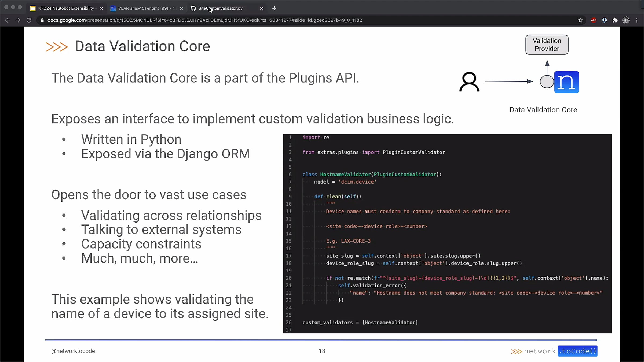Switch to VLAN ams-101-mgmt tab
The image size is (644, 362).
(x=146, y=8)
